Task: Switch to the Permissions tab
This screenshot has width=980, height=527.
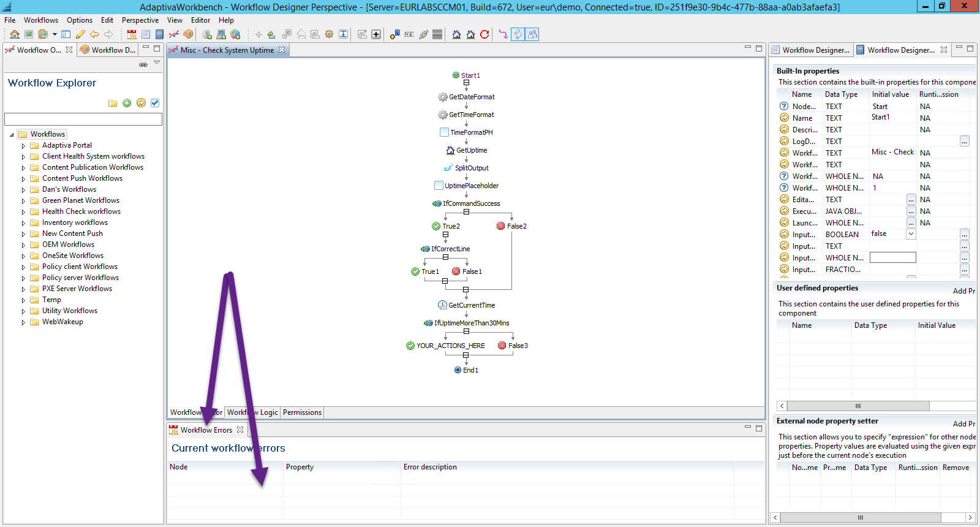Action: pyautogui.click(x=302, y=412)
